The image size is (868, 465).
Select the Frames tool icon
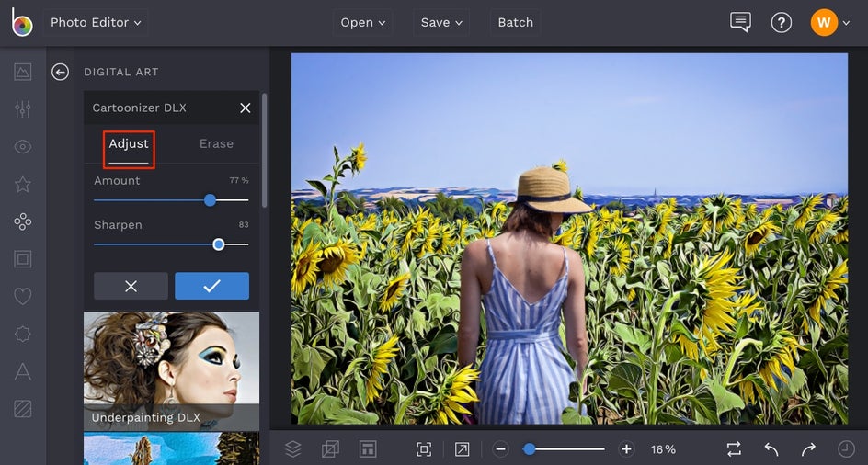click(x=23, y=259)
